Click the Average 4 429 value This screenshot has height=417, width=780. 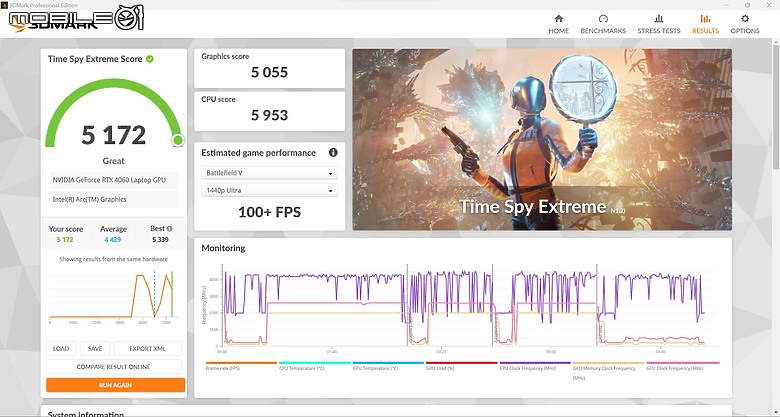point(113,239)
